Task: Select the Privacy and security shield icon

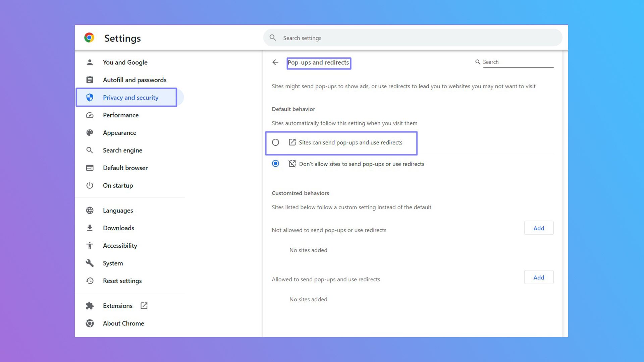Action: coord(90,97)
